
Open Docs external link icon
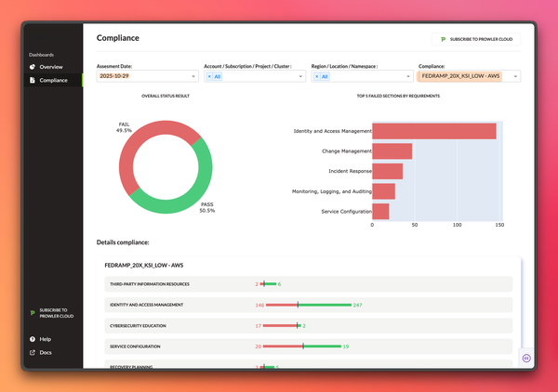coord(33,353)
